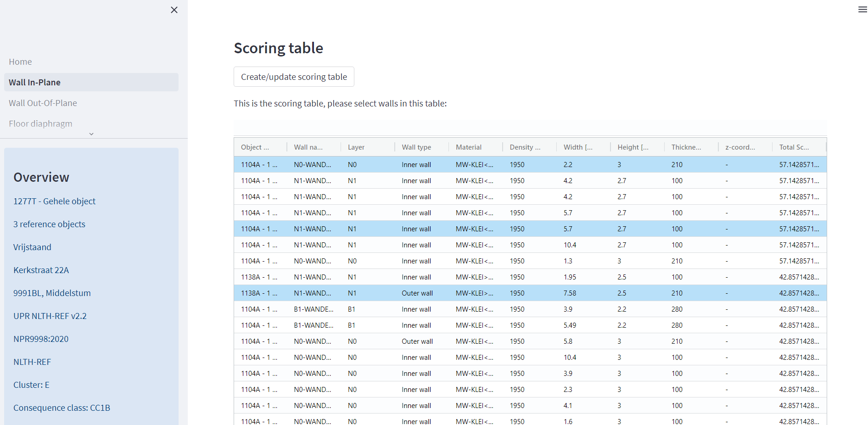Click thickness 280 in the 3.9 width row
The width and height of the screenshot is (868, 425).
677,309
